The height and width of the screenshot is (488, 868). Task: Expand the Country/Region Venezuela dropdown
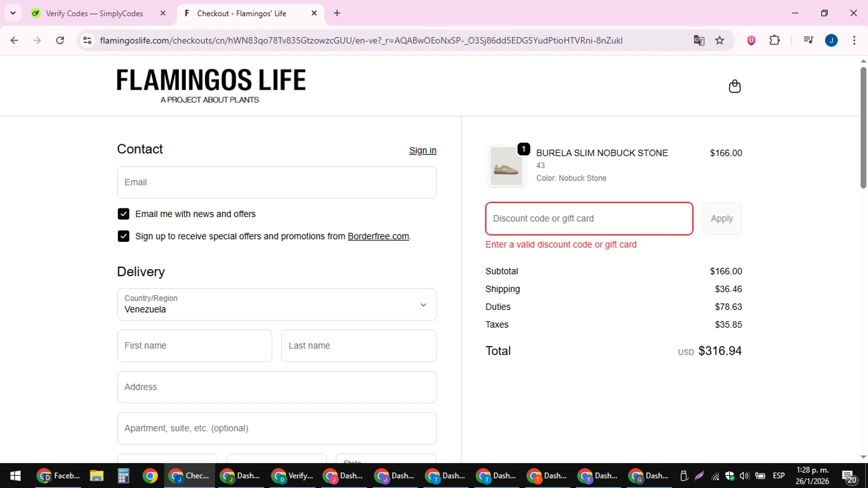277,304
